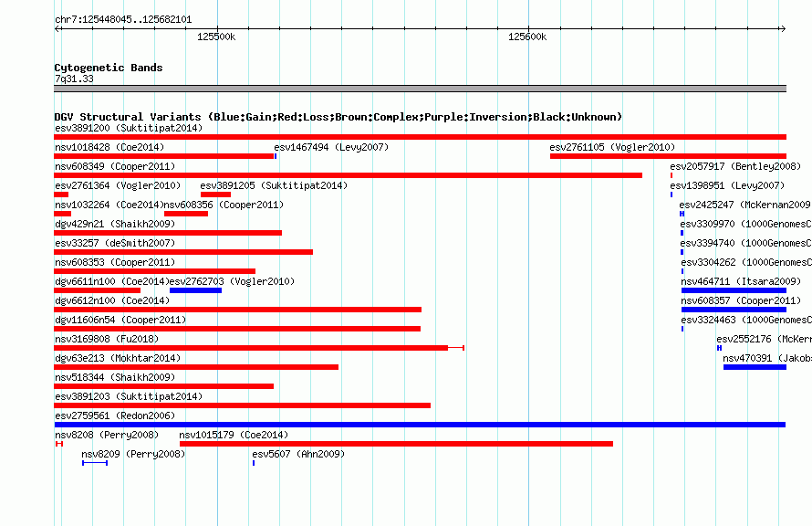
Task: Click the 125500k ruler tick label
Action: pyautogui.click(x=216, y=37)
